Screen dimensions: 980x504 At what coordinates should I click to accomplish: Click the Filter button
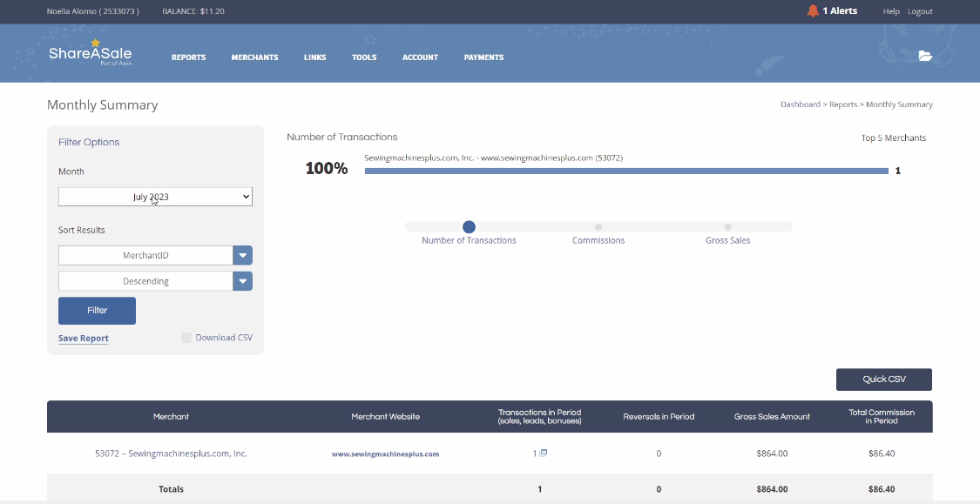tap(97, 311)
